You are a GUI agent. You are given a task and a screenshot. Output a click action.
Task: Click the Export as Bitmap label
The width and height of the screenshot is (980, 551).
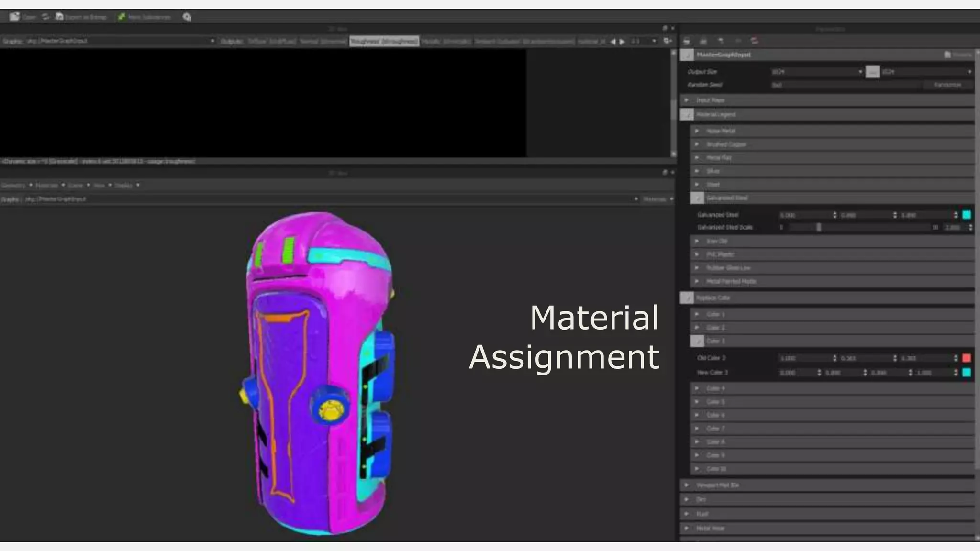[85, 17]
